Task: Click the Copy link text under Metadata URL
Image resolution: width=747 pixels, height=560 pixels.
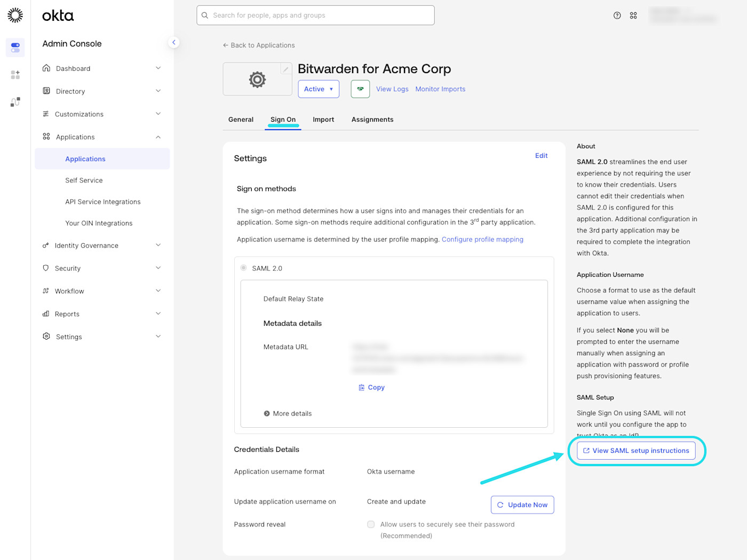Action: 376,388
